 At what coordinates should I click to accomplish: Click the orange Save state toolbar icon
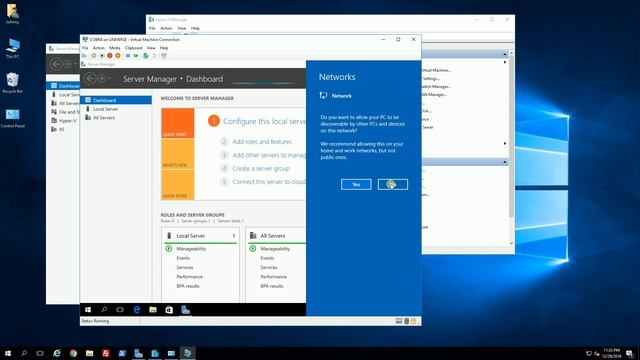(118, 56)
